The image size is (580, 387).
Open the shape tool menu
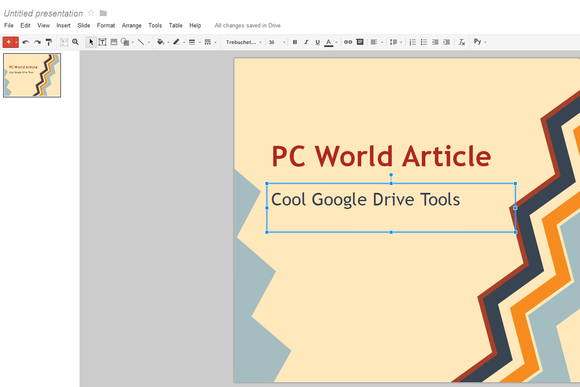tap(125, 42)
